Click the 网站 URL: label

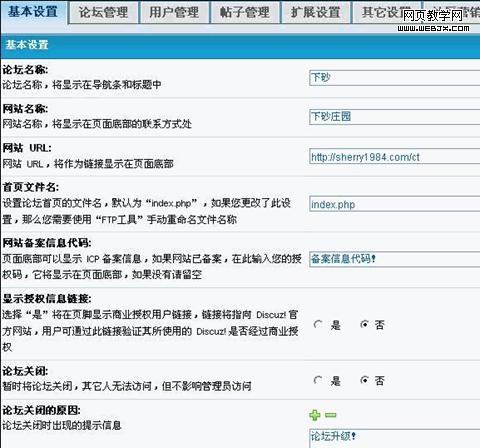click(x=27, y=148)
